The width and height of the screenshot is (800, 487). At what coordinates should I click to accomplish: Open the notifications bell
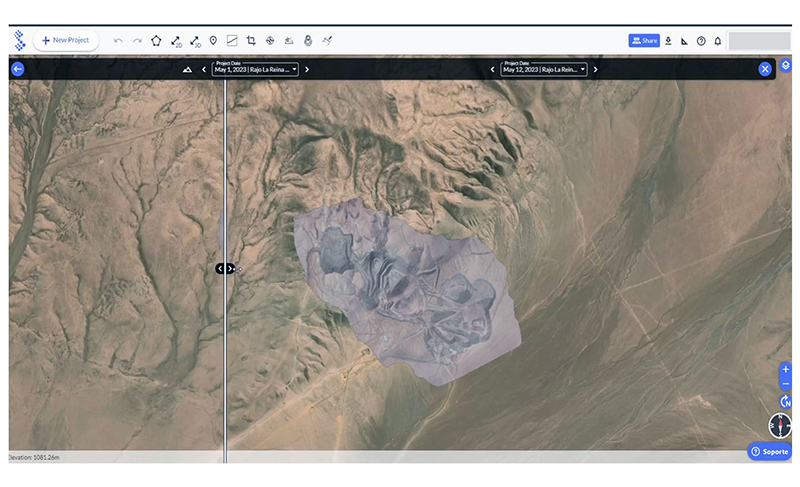point(717,40)
